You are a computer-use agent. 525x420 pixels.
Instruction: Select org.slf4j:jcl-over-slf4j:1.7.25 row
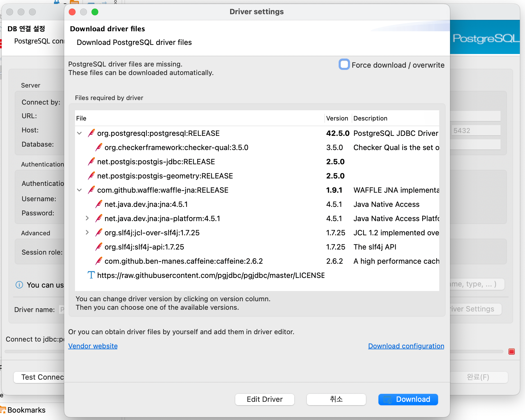[x=257, y=233]
